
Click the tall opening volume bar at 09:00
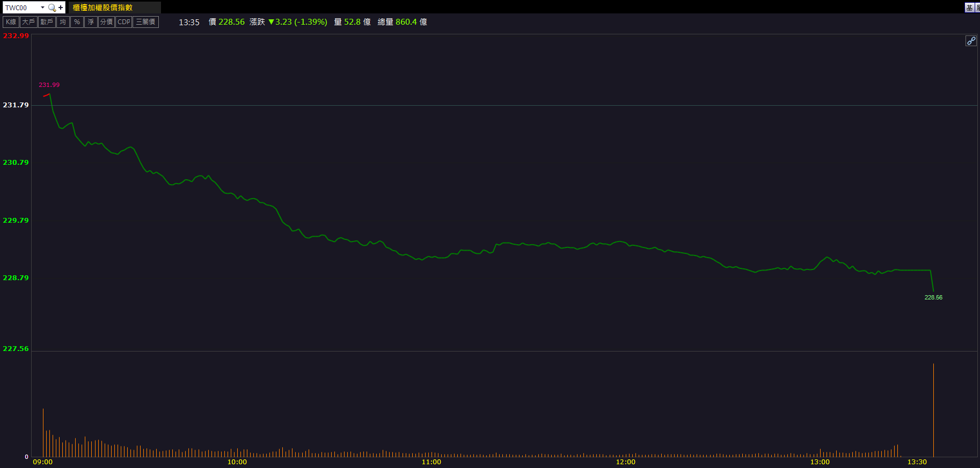point(43,433)
